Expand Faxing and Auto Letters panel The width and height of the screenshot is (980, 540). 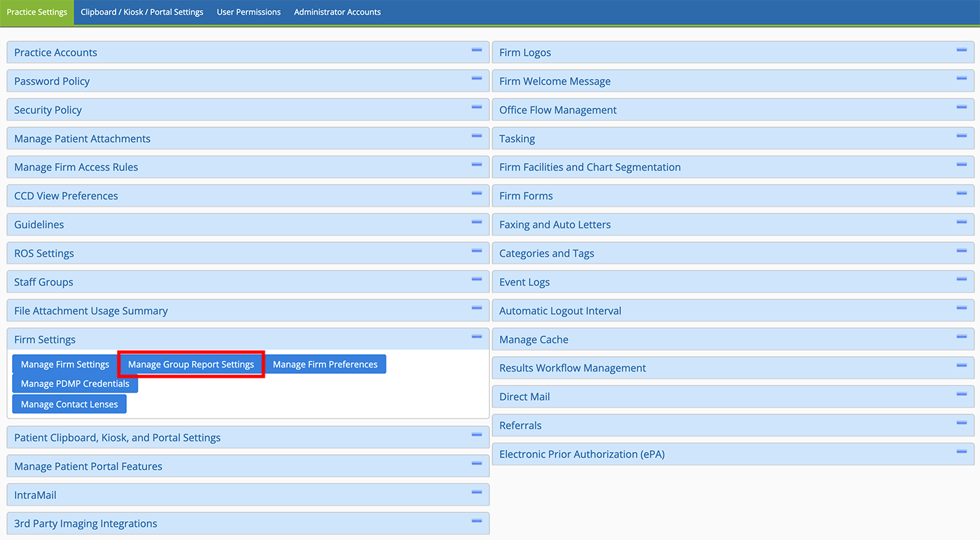click(555, 225)
